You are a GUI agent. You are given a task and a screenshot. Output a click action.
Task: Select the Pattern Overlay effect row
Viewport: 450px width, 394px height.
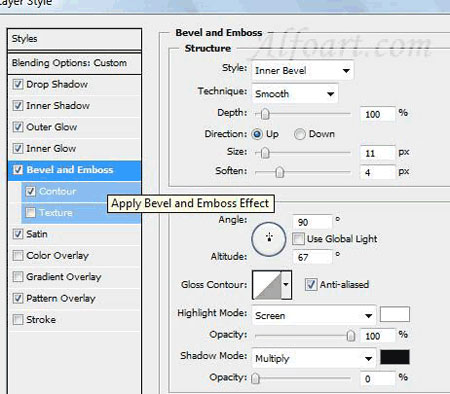click(x=74, y=298)
